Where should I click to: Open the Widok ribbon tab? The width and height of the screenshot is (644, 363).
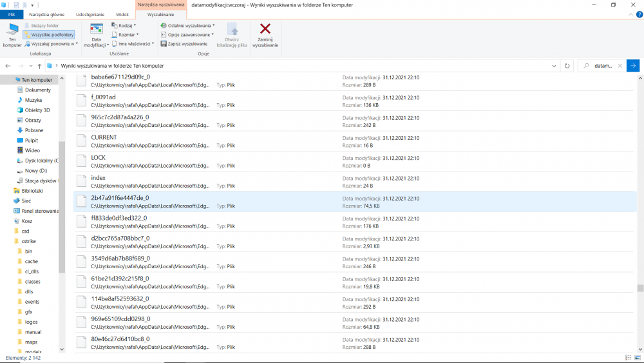tap(122, 14)
